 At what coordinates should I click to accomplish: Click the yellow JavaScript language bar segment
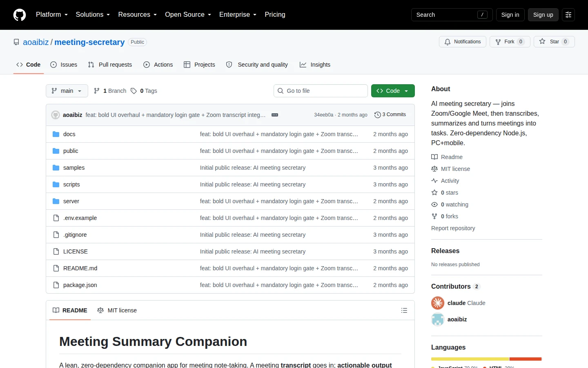click(x=470, y=359)
